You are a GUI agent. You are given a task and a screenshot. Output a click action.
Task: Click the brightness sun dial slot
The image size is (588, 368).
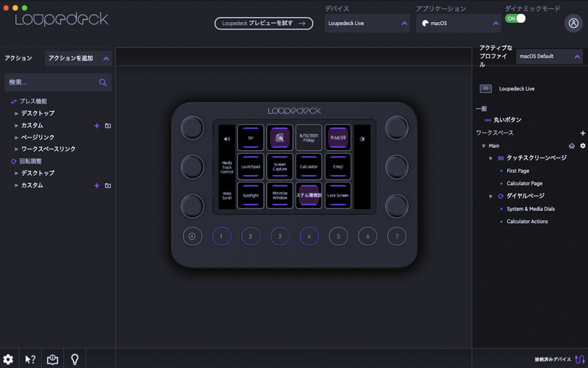coord(362,138)
